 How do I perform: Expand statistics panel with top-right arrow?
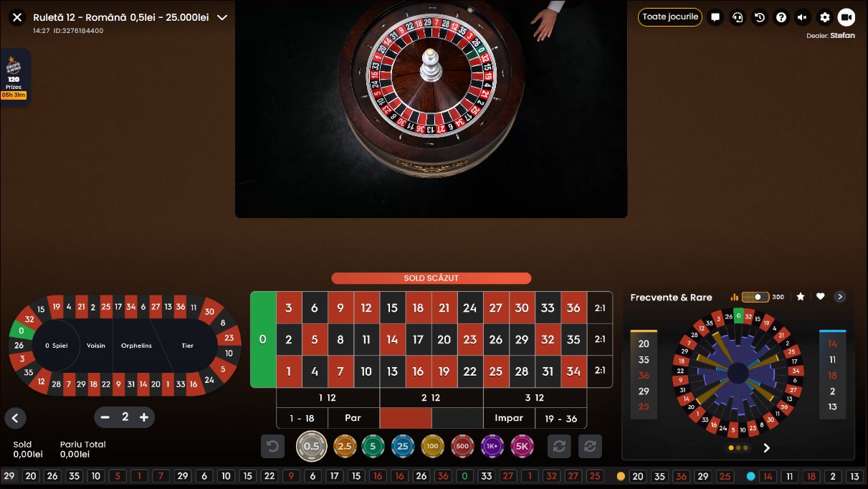[x=841, y=297]
